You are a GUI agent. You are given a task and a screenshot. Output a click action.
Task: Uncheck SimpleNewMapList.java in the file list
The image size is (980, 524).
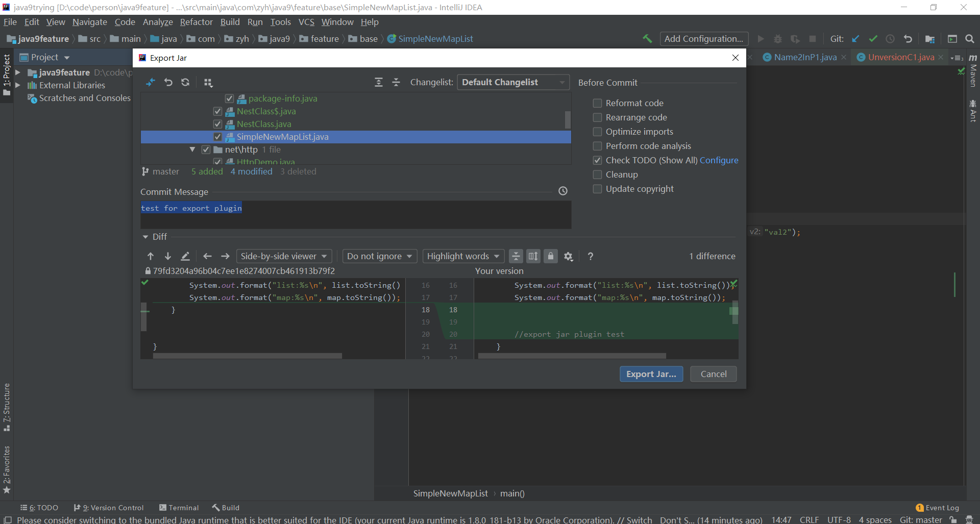[217, 137]
